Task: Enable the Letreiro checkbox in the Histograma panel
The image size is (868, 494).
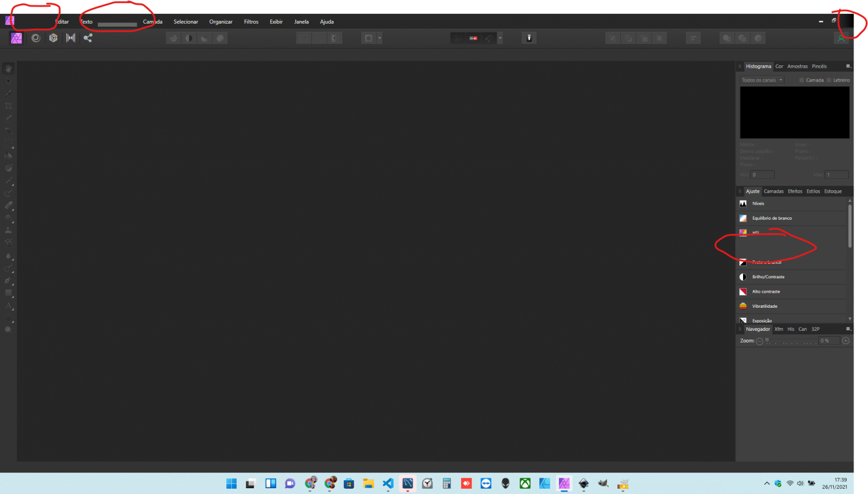Action: coord(829,80)
